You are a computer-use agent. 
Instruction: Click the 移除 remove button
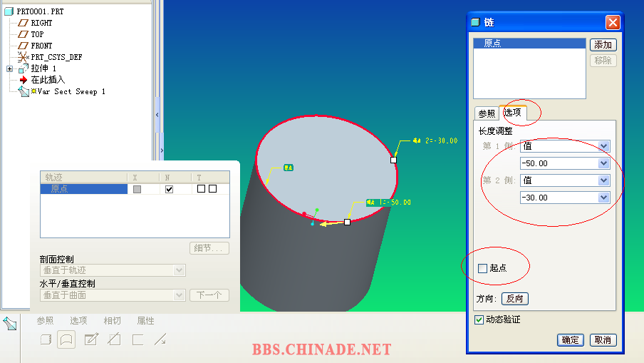603,61
